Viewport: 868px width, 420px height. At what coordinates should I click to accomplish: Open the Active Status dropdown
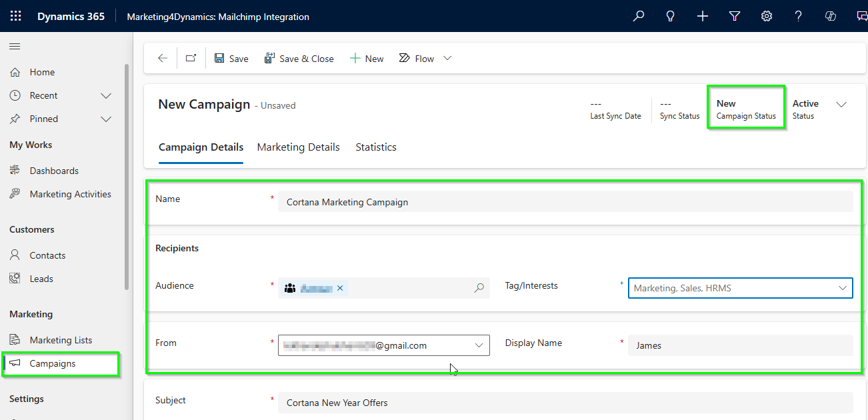point(841,105)
